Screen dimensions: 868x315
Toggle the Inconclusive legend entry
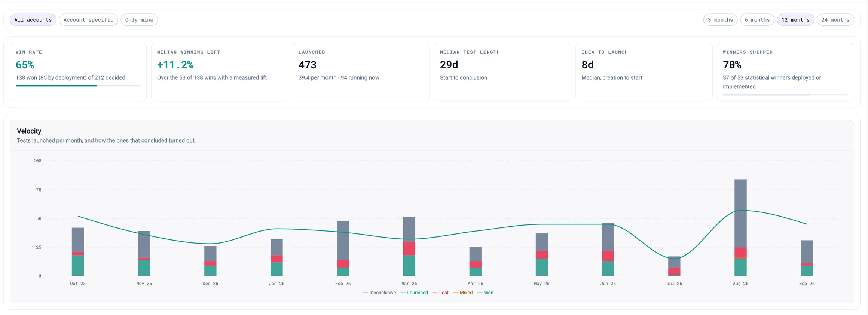click(379, 293)
